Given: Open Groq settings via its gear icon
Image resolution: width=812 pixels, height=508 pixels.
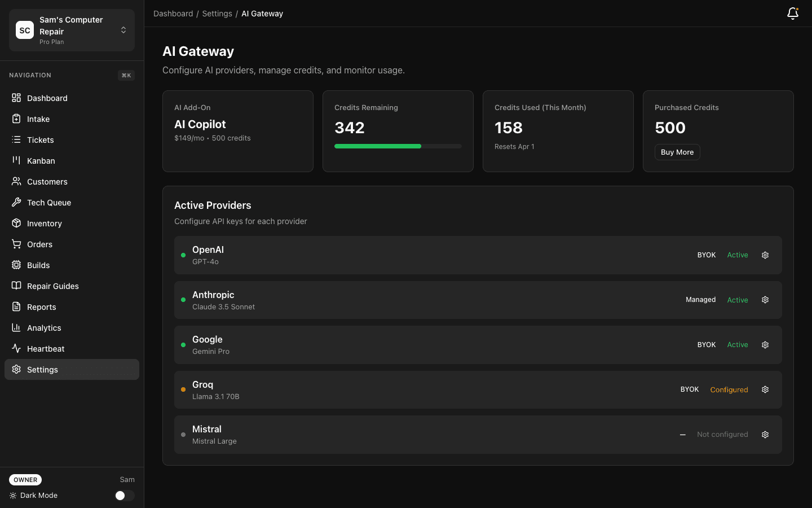Looking at the screenshot, I should pos(765,389).
